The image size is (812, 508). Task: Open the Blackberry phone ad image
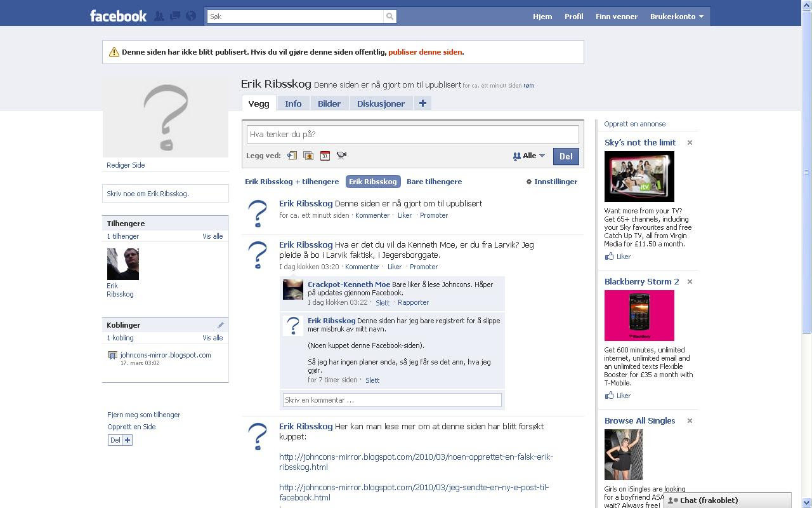pos(639,316)
